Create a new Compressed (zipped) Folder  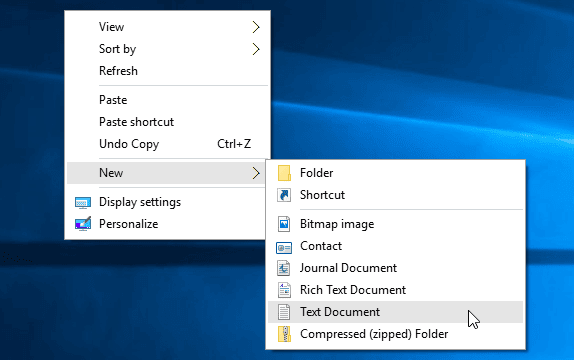[x=395, y=334]
